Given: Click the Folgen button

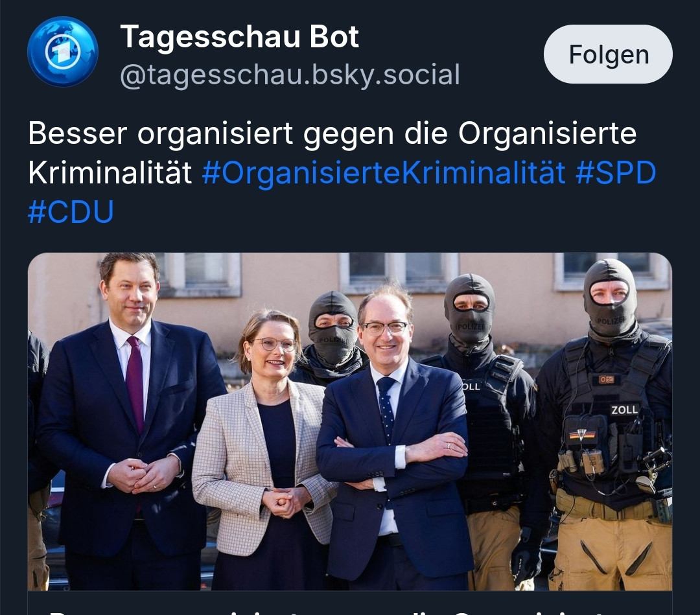Looking at the screenshot, I should pos(608,54).
